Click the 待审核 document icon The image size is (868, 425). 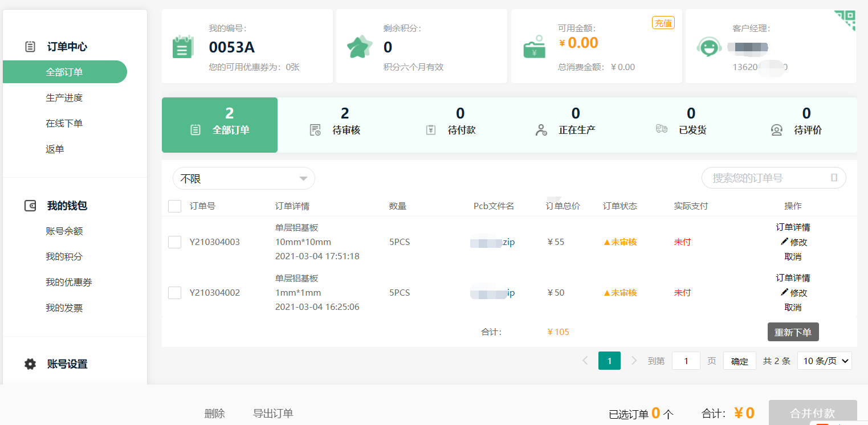(x=315, y=129)
